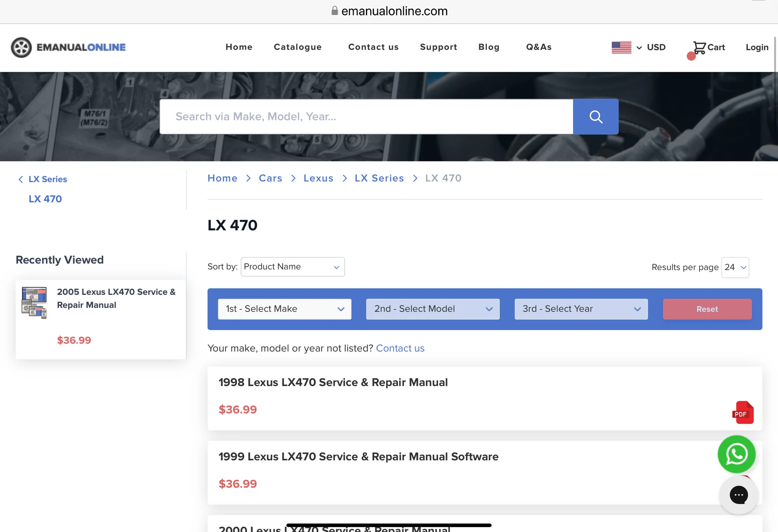Open the Catalogue menu
Viewport: 778px width, 532px height.
(298, 47)
